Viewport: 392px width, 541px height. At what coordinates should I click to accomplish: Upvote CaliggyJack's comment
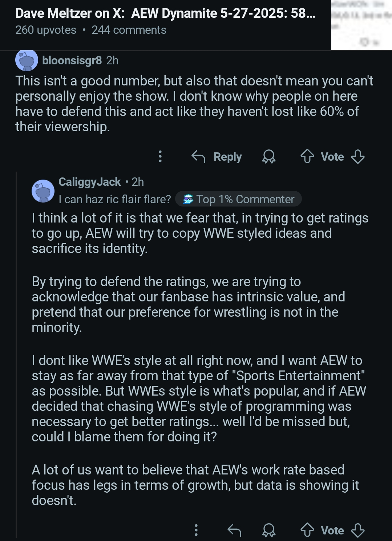[307, 530]
